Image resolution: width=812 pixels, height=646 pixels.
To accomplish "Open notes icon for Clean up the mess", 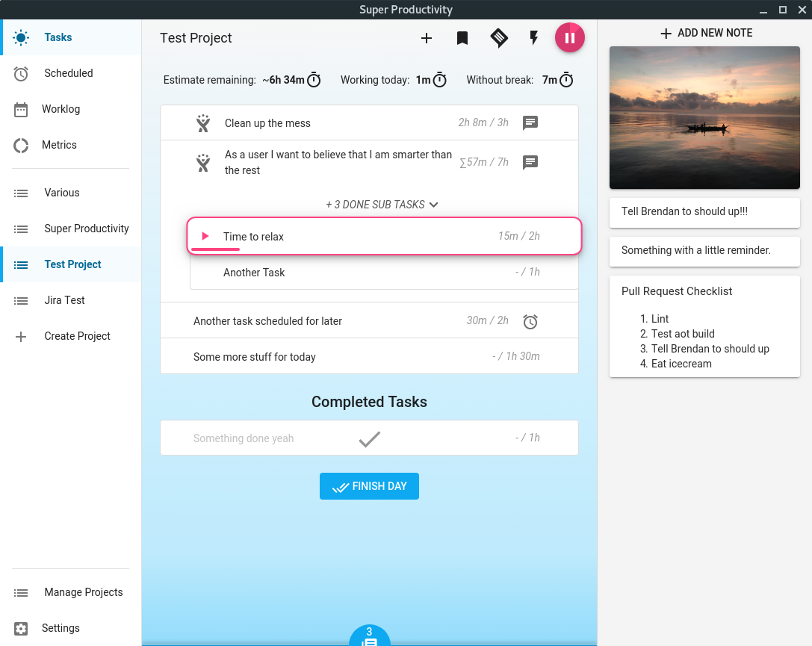I will tap(530, 122).
